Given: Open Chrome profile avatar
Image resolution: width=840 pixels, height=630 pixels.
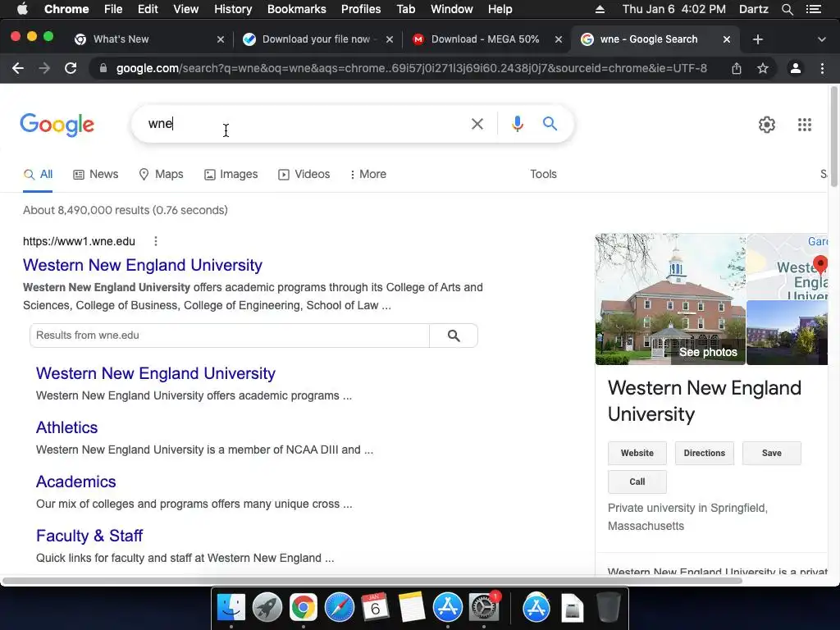Looking at the screenshot, I should [796, 68].
